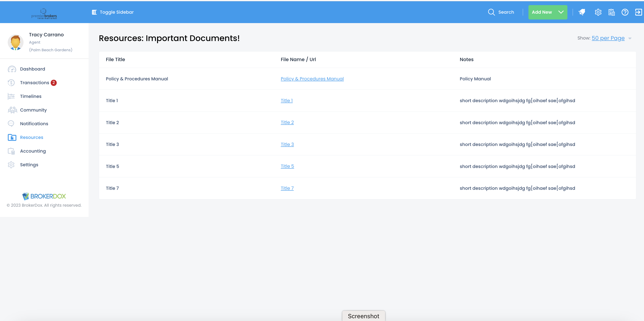644x321 pixels.
Task: Click the arrow beside 50 per Page
Action: pos(630,38)
